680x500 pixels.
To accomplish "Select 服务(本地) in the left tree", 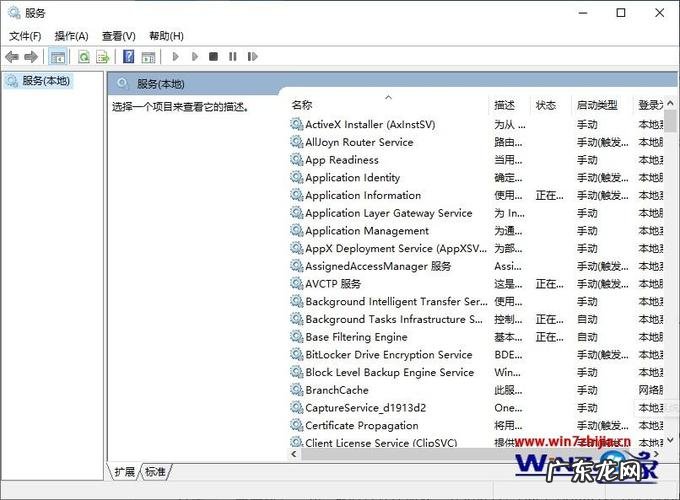I will (x=46, y=81).
